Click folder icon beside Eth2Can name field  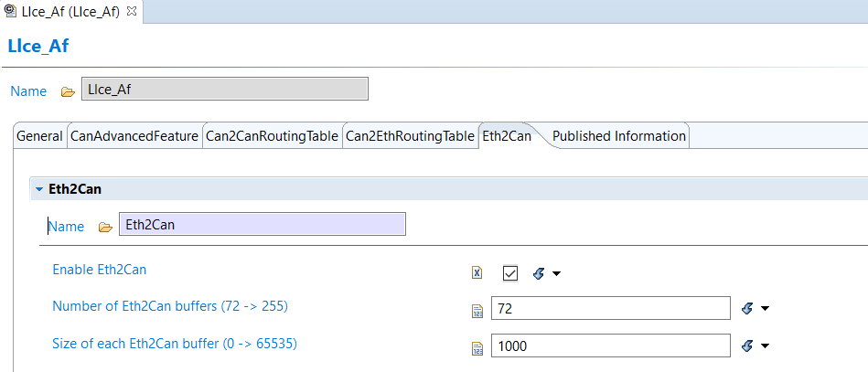[x=105, y=227]
